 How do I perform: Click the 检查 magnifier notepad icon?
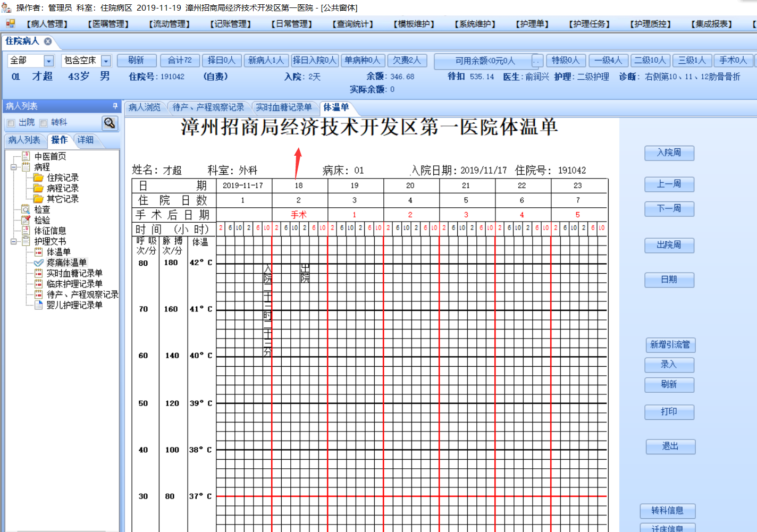pyautogui.click(x=26, y=209)
